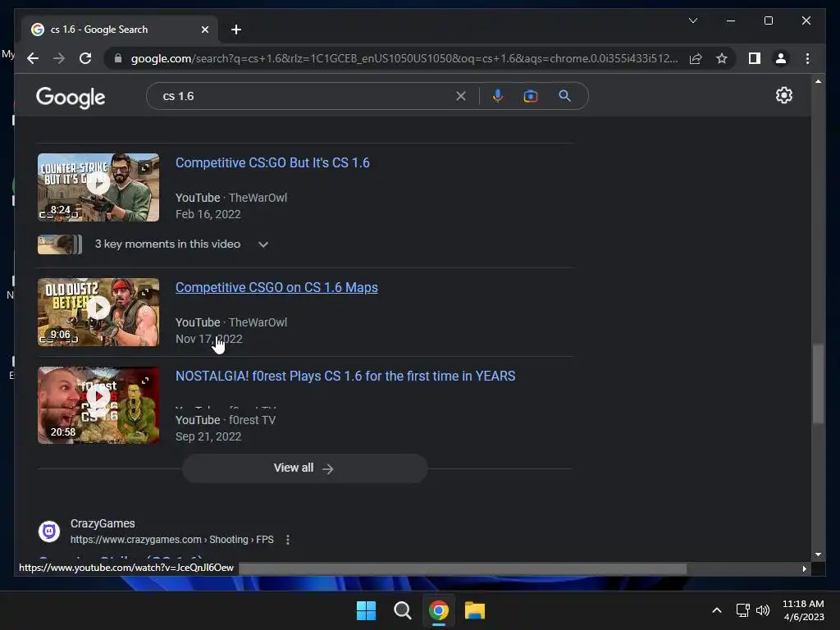View site information via the lock icon
The width and height of the screenshot is (840, 630).
tap(118, 58)
